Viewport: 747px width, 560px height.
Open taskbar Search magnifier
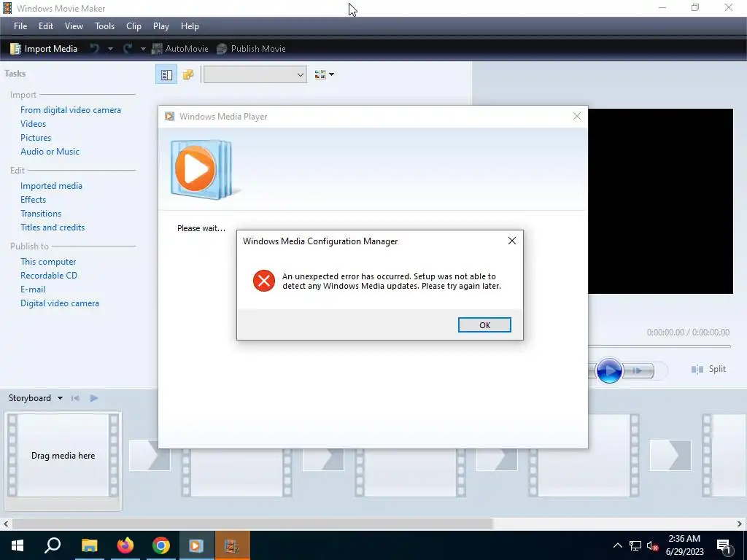[53, 545]
